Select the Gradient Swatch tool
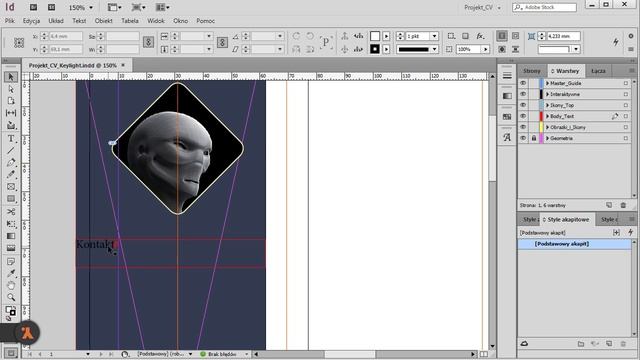The image size is (640, 360). point(11,236)
